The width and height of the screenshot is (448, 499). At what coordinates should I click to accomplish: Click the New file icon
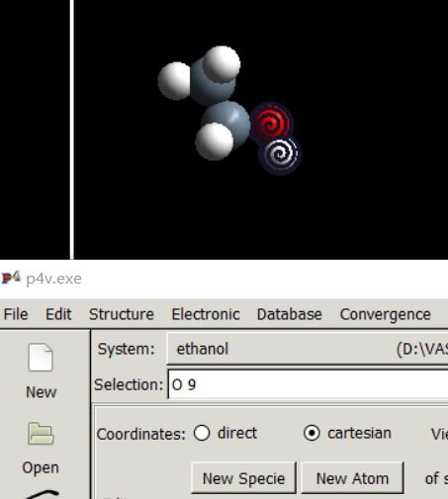point(41,358)
